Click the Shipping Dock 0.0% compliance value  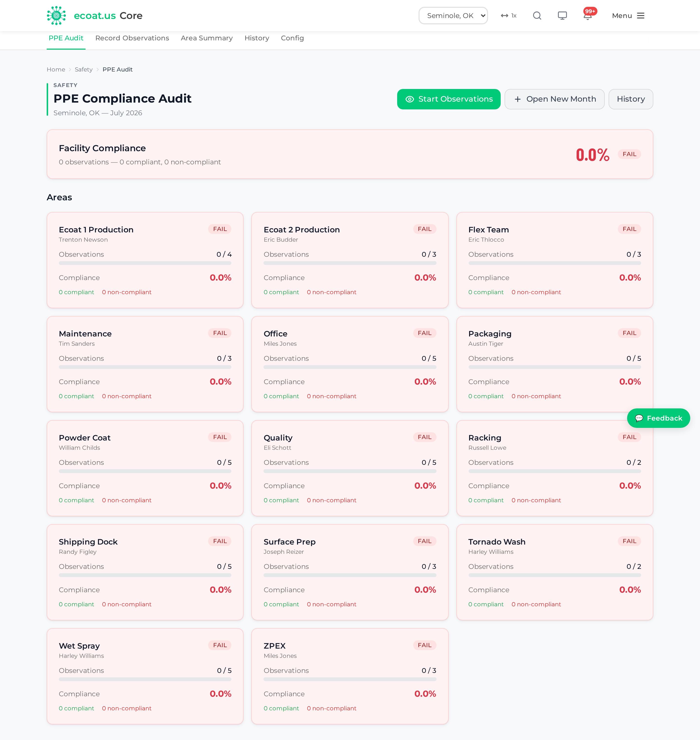pyautogui.click(x=220, y=590)
